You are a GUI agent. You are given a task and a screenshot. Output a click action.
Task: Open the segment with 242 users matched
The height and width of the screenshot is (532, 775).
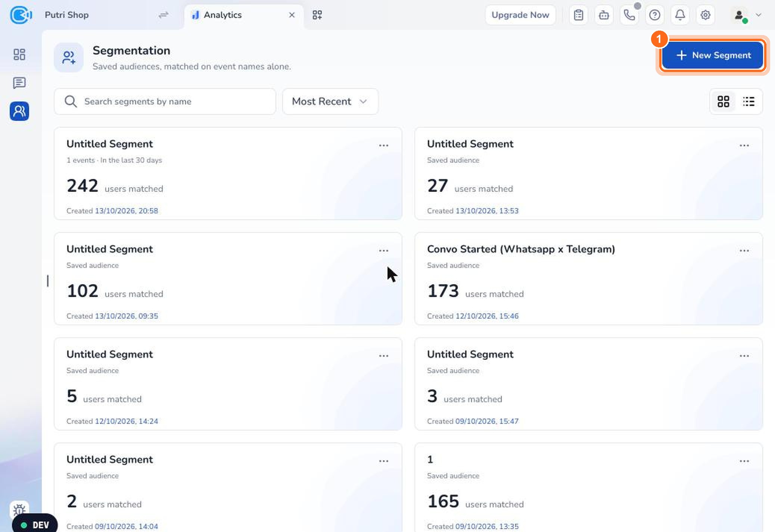(228, 173)
